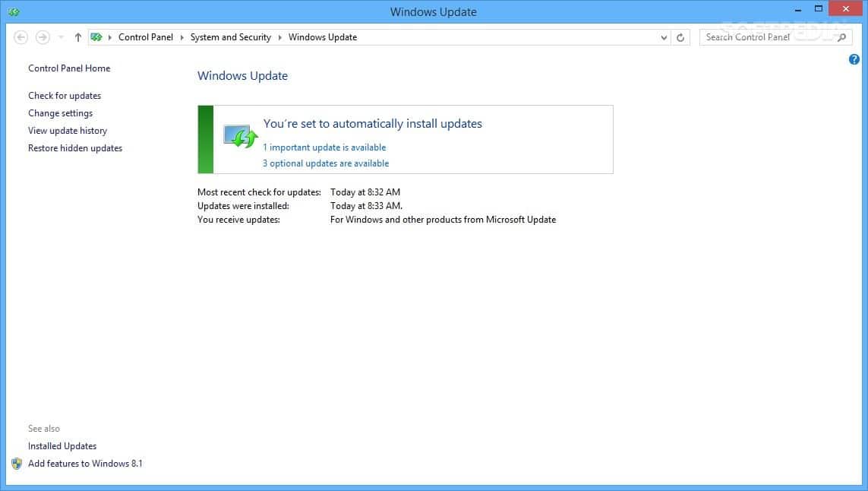Click the shield icon beside Add features
The height and width of the screenshot is (491, 868).
(17, 464)
